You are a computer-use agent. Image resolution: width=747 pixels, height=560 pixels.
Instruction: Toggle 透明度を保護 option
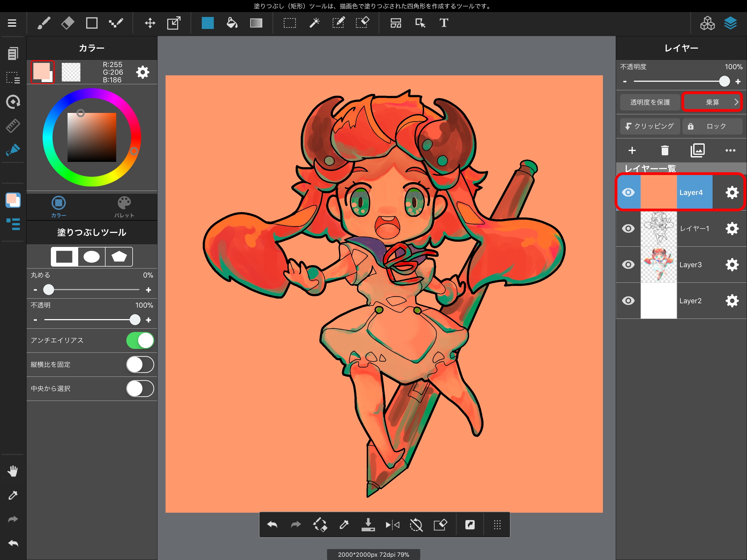click(650, 102)
